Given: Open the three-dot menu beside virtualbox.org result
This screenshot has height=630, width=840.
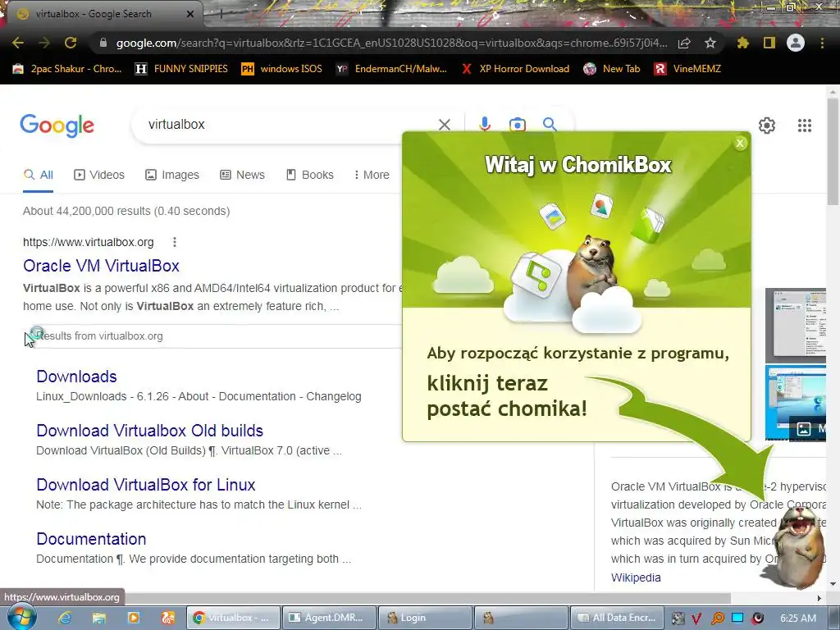Looking at the screenshot, I should click(x=174, y=242).
